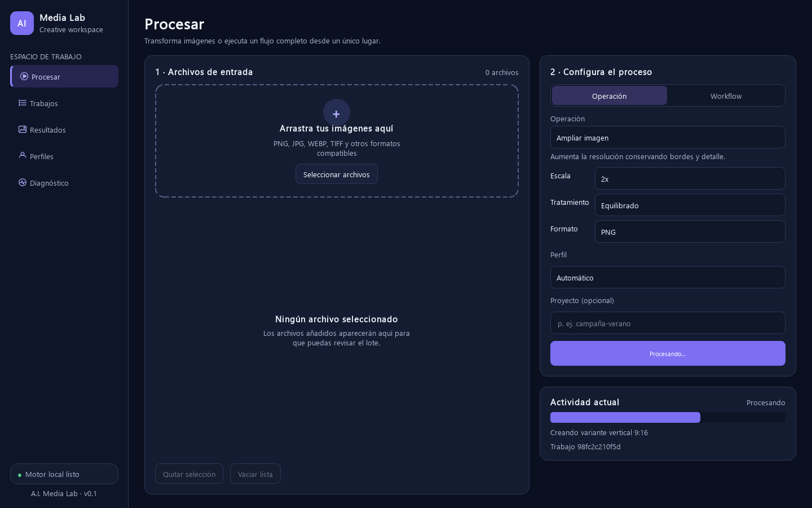The width and height of the screenshot is (812, 508).
Task: Open the Formato dropdown set to PNG
Action: (x=690, y=231)
